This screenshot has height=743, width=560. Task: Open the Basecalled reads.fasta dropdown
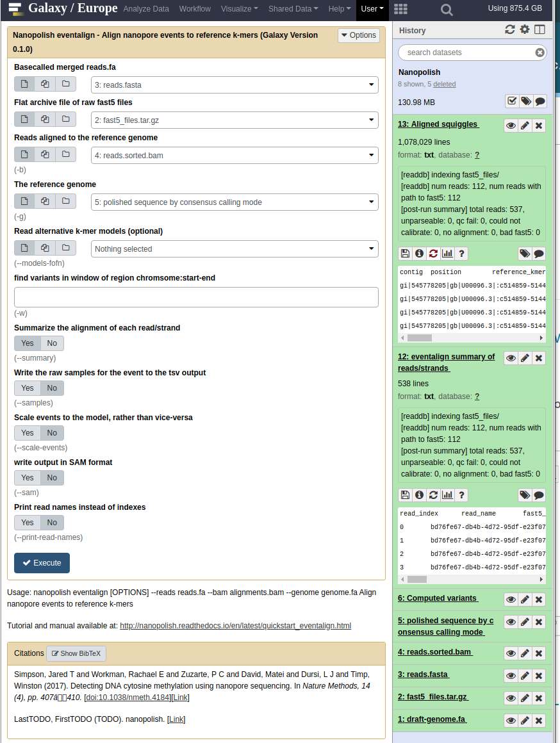(235, 85)
